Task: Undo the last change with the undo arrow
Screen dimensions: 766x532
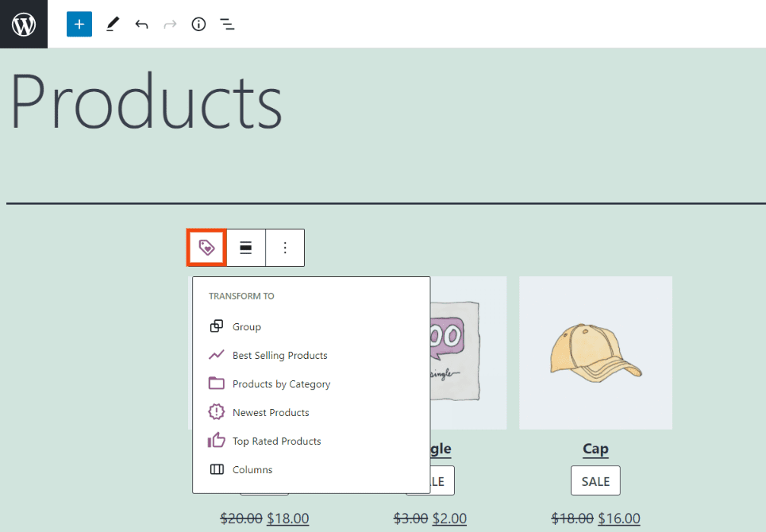Action: point(141,24)
